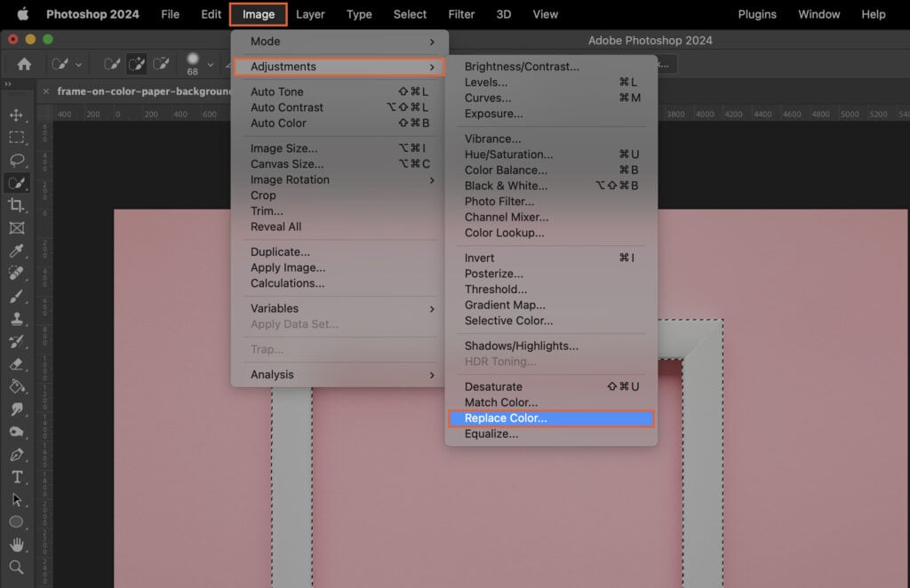This screenshot has width=910, height=588.
Task: Expand the Mode submenu
Action: point(267,42)
